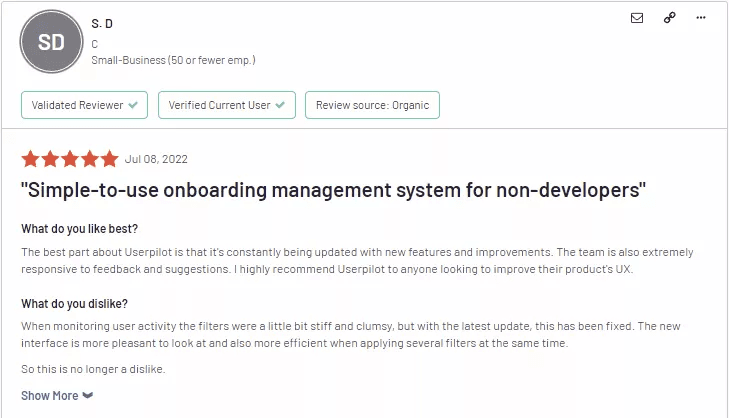Click the Jul 08, 2022 review date
Viewport: 729px width, 418px height.
(156, 159)
